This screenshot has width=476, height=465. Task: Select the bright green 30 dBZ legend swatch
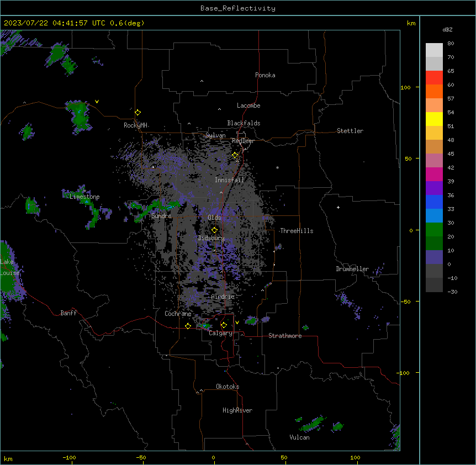[x=434, y=229]
